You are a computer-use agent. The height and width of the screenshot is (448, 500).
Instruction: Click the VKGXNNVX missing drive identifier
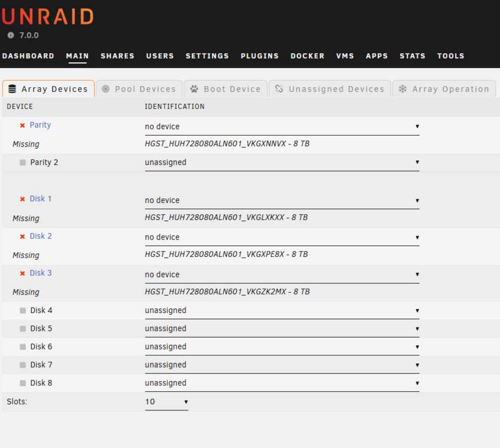point(227,144)
